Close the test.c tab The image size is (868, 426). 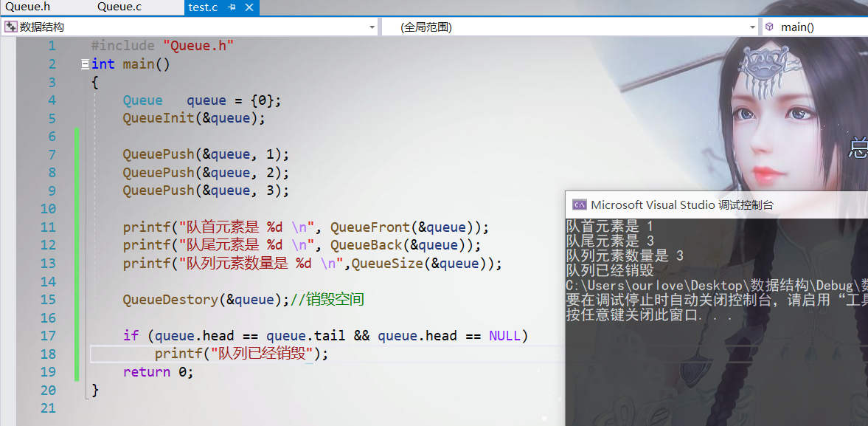tap(249, 7)
